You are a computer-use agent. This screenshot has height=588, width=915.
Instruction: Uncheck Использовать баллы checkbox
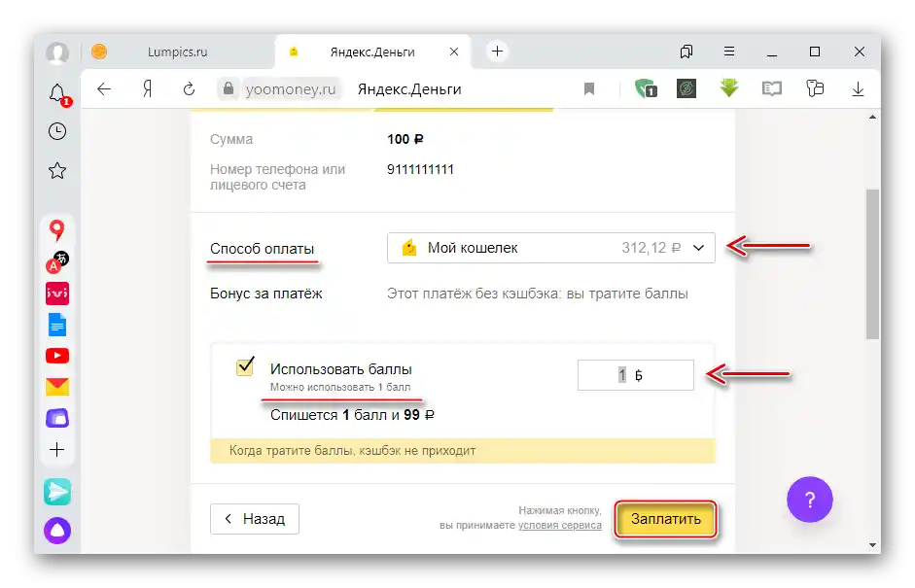(245, 366)
